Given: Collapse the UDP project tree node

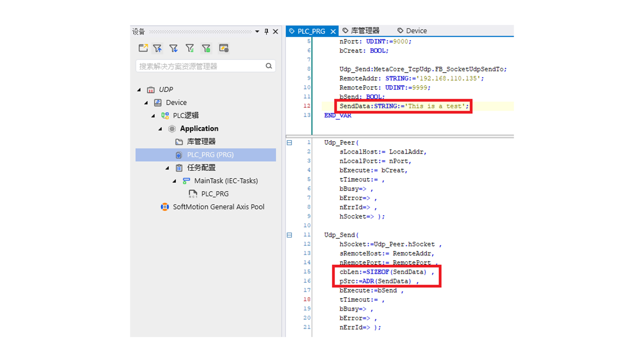Looking at the screenshot, I should click(x=139, y=89).
